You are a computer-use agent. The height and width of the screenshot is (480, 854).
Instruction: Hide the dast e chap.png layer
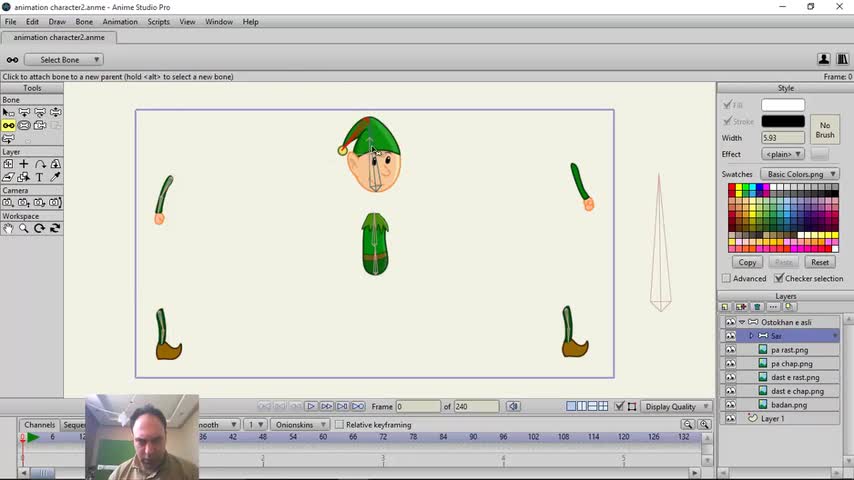[x=730, y=391]
